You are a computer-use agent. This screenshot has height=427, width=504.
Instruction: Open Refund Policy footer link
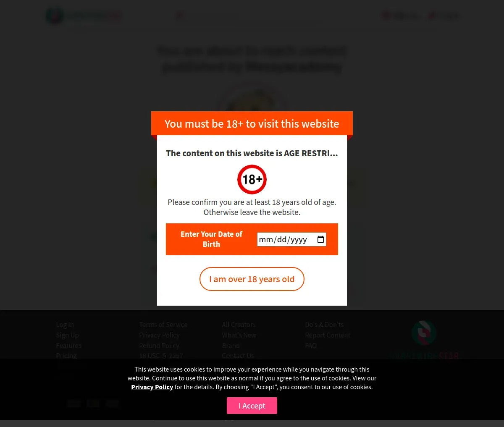click(159, 346)
